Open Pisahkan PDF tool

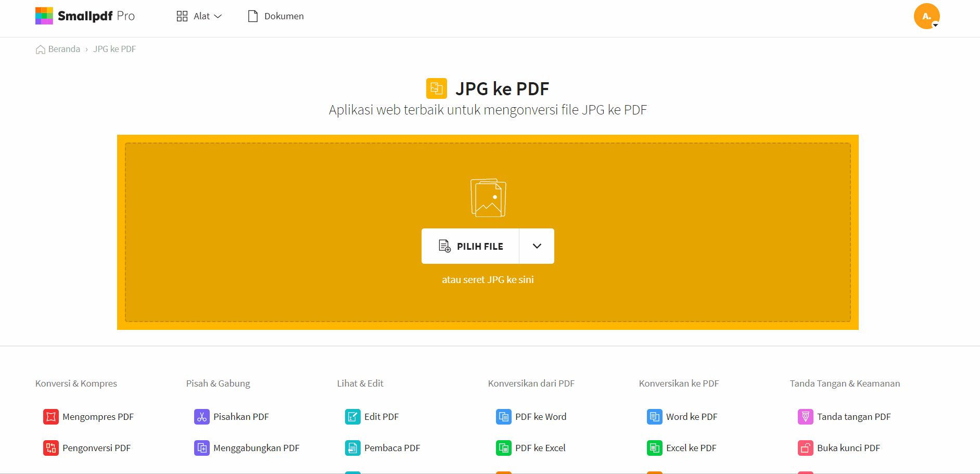(x=241, y=417)
